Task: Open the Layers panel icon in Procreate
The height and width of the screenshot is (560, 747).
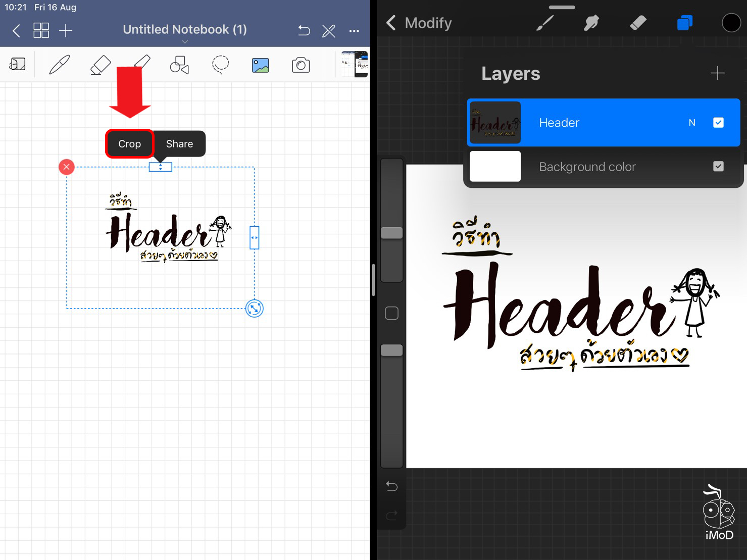Action: (684, 22)
